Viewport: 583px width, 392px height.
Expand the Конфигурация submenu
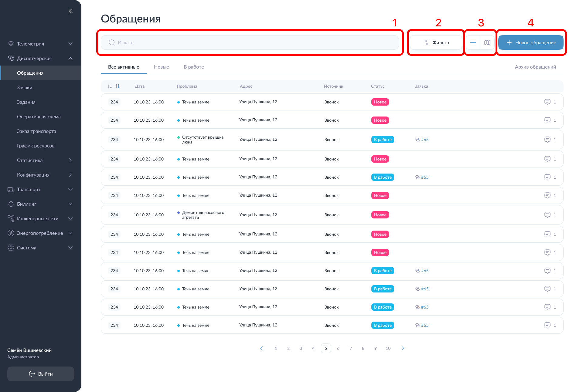coord(70,175)
